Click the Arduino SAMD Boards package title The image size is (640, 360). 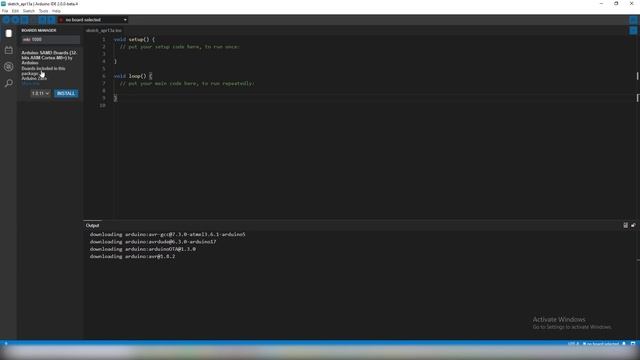49,58
